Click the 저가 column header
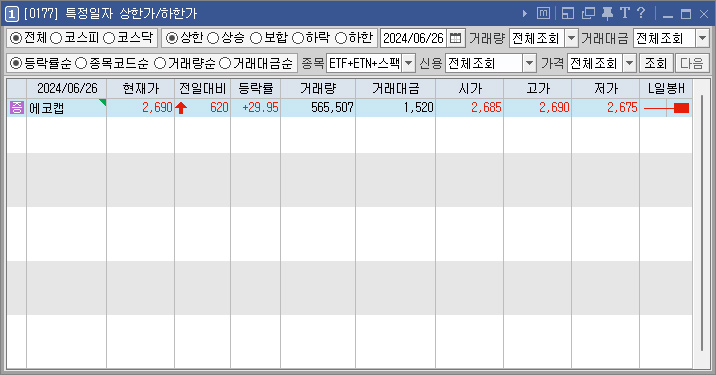The image size is (716, 375). [605, 88]
